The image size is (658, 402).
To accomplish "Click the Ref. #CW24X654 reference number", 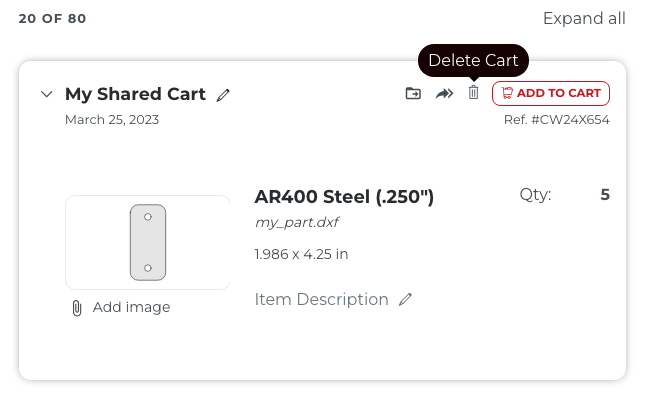I will (x=556, y=120).
